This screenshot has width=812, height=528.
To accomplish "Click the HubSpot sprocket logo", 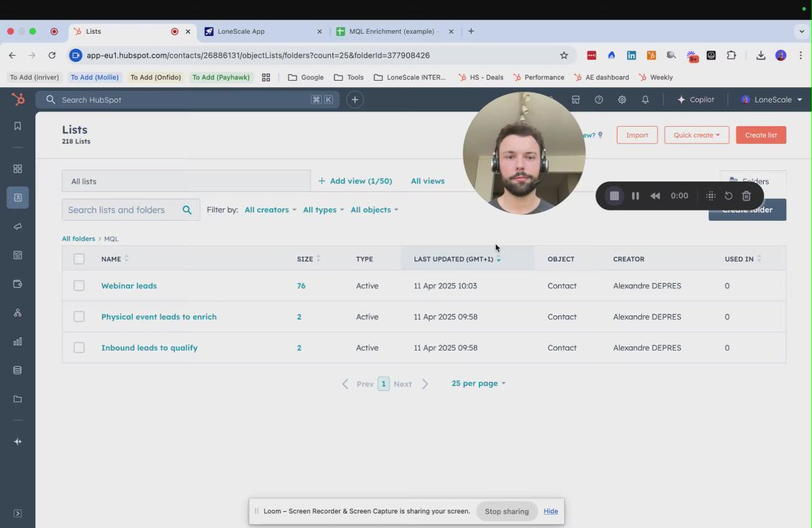I will click(18, 99).
